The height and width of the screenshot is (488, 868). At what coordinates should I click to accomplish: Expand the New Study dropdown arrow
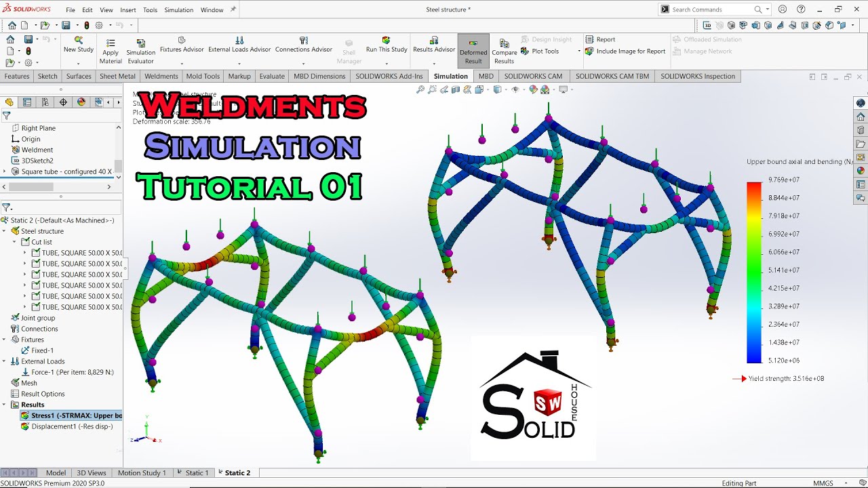(x=79, y=62)
